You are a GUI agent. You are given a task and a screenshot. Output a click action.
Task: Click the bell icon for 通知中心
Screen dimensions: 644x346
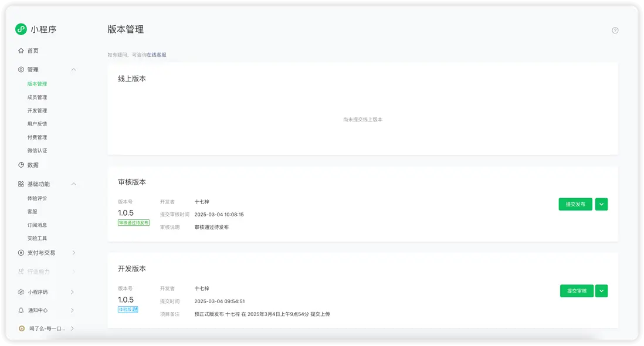point(21,310)
